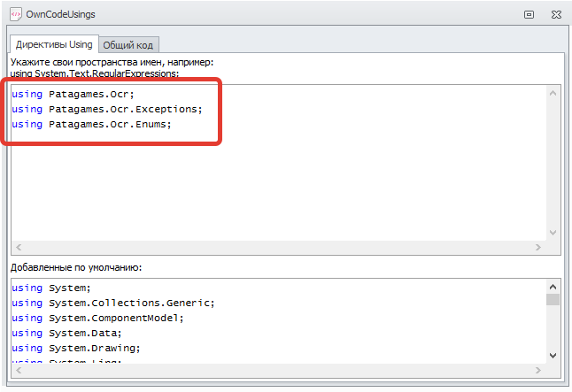Click the 'Добавленные по умолчанию:' label
Image resolution: width=572 pixels, height=392 pixels.
click(x=76, y=267)
